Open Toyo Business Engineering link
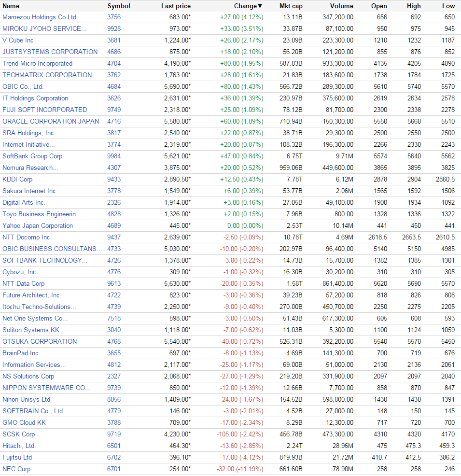This screenshot has height=476, width=461. pos(42,214)
